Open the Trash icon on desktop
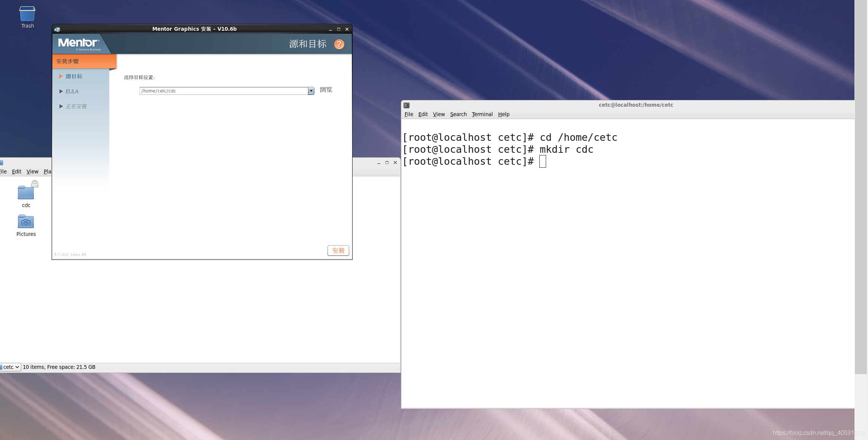Viewport: 868px width, 440px height. (x=27, y=17)
